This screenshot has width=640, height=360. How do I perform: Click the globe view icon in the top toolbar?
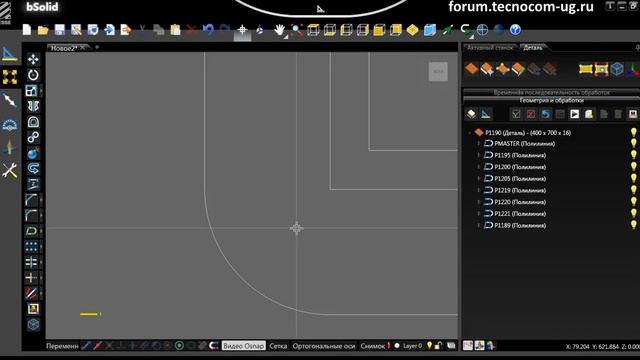click(482, 30)
